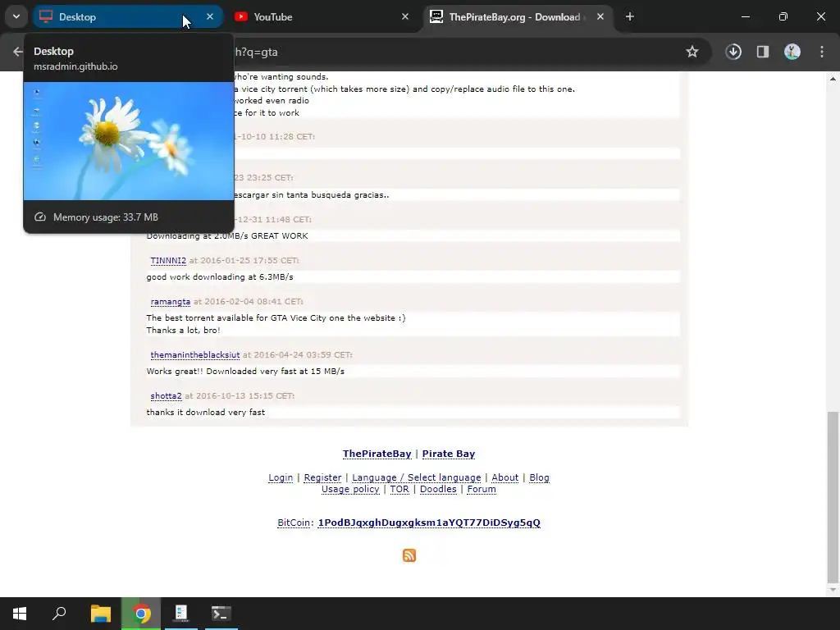The image size is (840, 630).
Task: Open the Chrome downloads icon
Action: pos(733,52)
